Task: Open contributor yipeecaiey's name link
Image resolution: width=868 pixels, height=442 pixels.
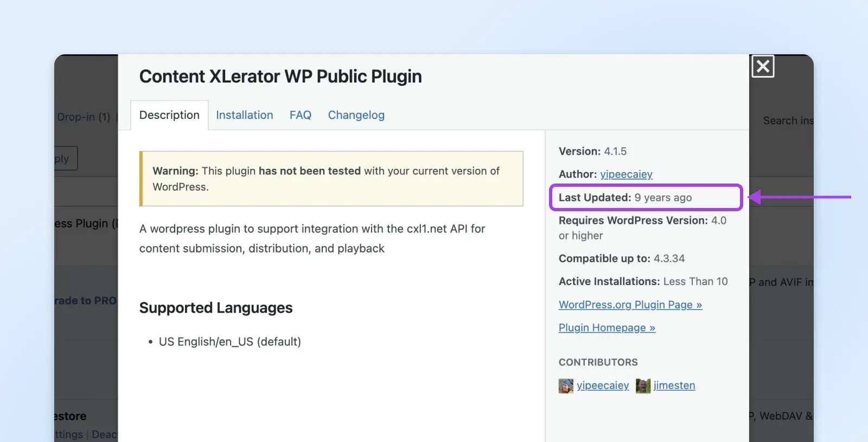Action: (603, 386)
